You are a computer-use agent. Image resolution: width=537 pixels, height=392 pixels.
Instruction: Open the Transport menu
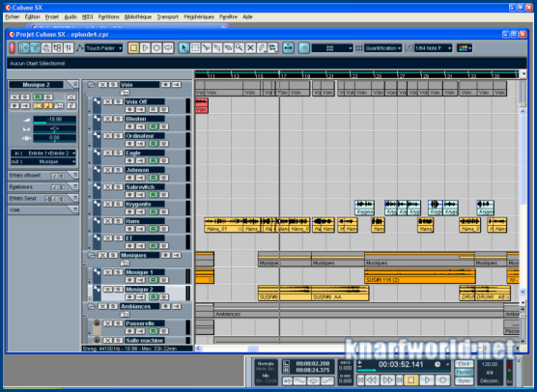coord(167,16)
